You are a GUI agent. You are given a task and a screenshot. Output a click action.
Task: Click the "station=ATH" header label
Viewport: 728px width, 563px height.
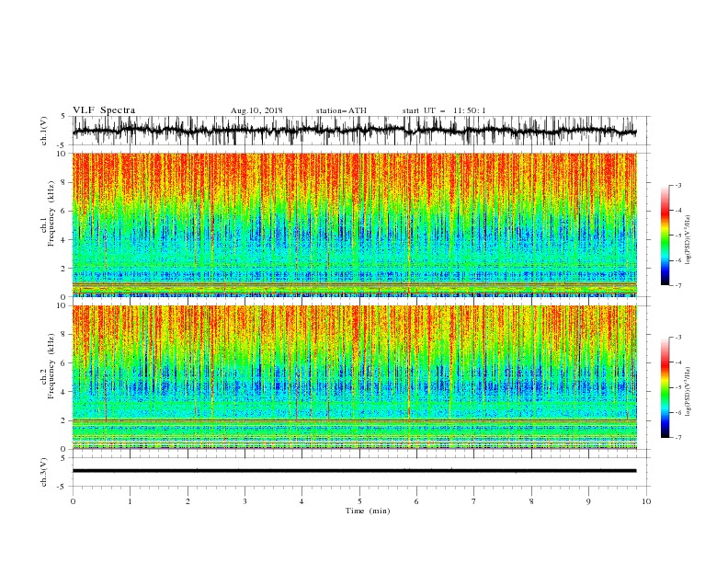coord(341,110)
